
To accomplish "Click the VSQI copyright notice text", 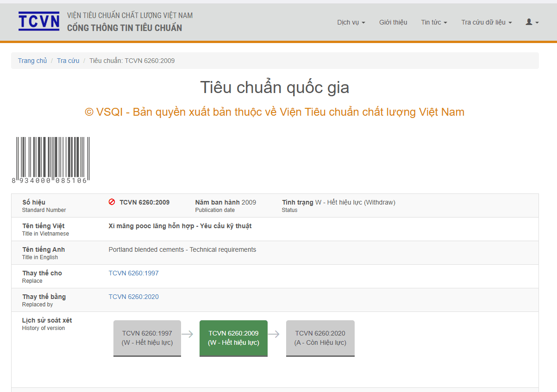I will (x=275, y=112).
